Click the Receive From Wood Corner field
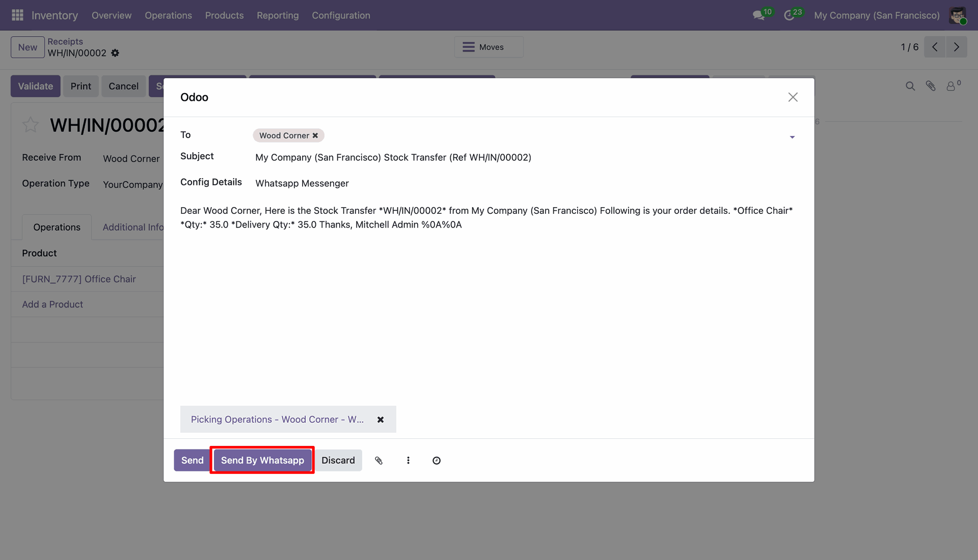Viewport: 978px width, 560px height. (131, 158)
